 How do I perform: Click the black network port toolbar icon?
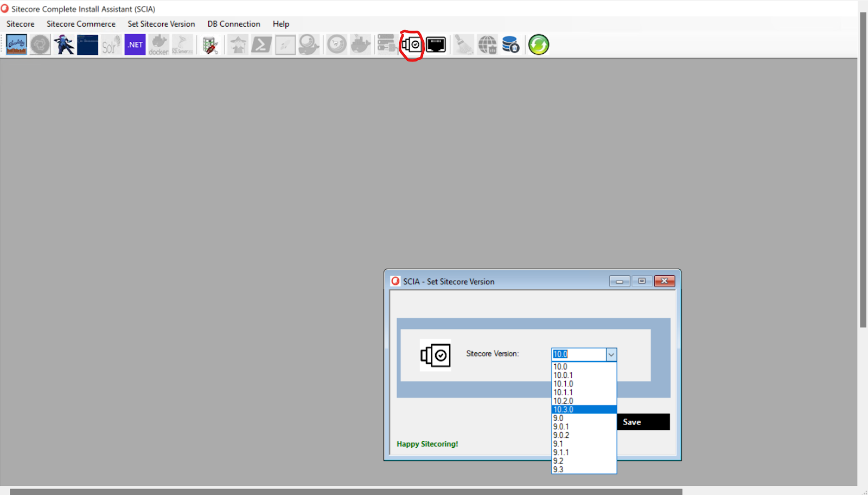436,45
